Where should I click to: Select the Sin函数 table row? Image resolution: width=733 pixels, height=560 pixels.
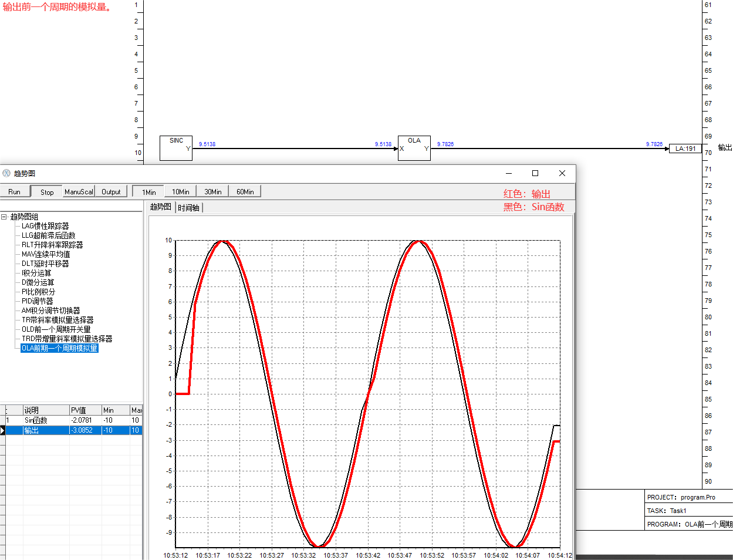(36, 420)
